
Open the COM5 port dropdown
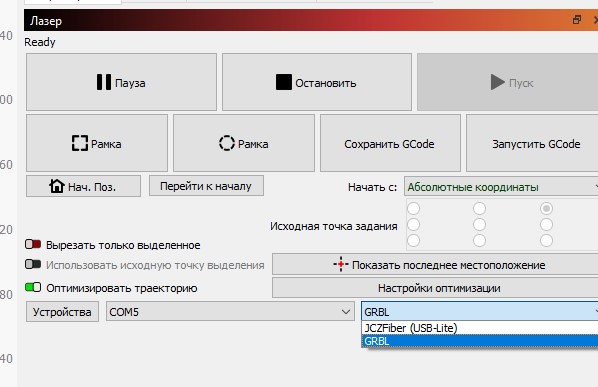coord(230,312)
